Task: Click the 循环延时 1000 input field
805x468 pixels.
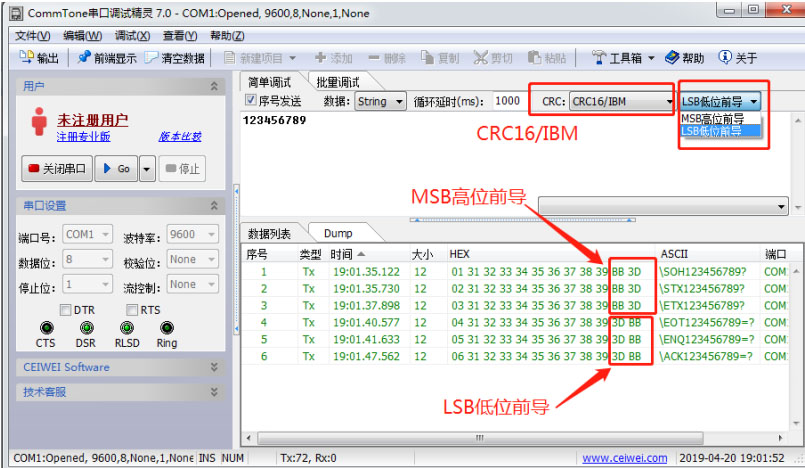Action: [509, 101]
